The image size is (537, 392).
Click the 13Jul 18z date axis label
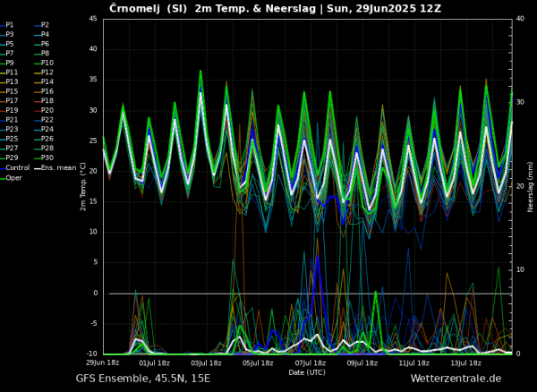click(x=465, y=363)
